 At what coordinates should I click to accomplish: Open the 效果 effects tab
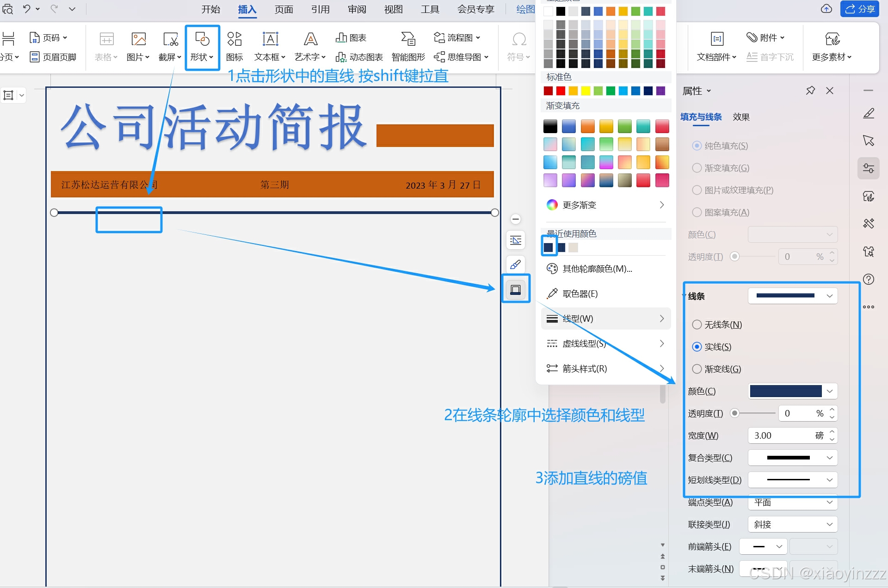point(741,117)
